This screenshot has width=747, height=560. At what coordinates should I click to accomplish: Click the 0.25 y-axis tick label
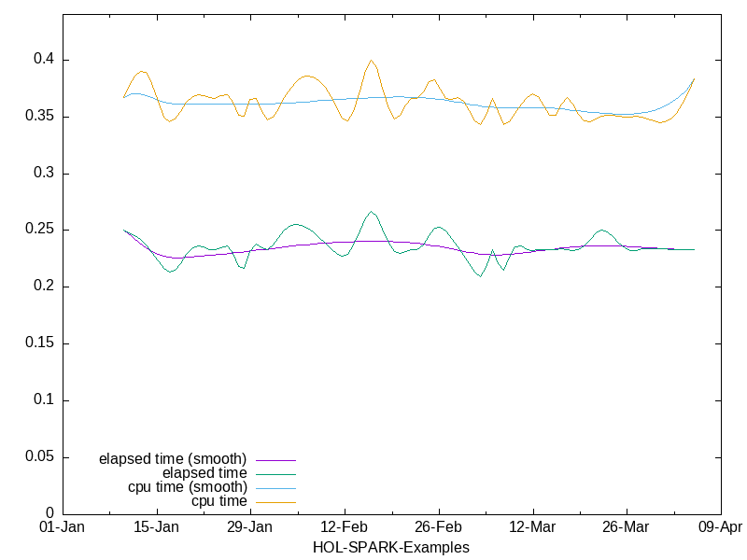(41, 231)
